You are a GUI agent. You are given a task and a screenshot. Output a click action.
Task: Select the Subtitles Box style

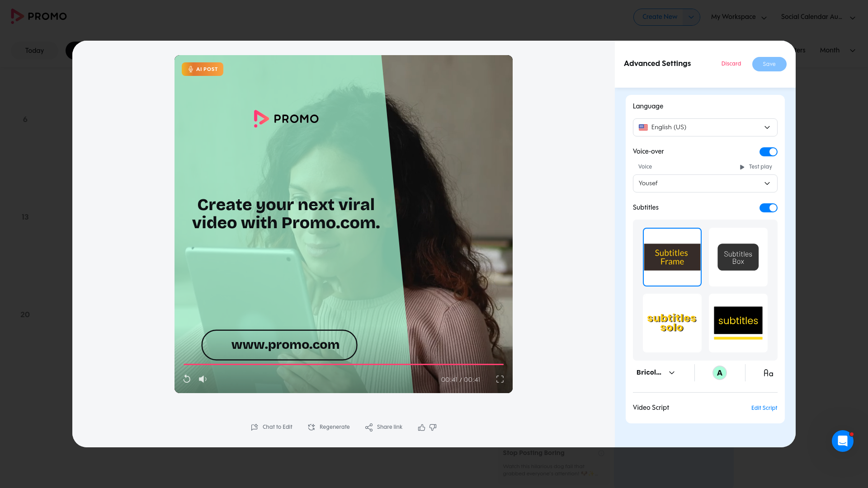738,257
